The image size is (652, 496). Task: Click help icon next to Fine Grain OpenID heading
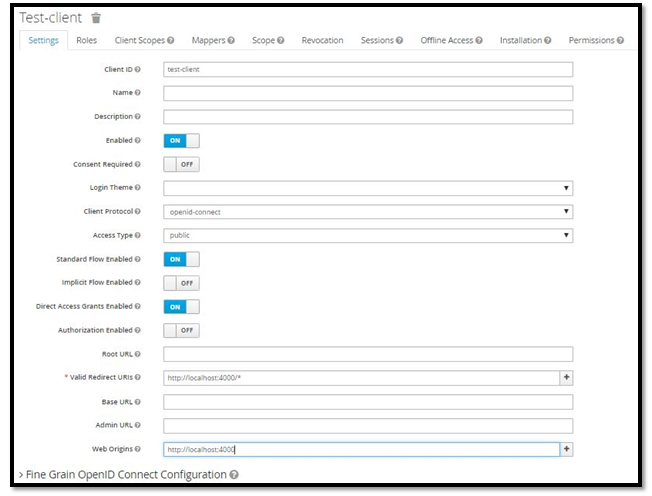pyautogui.click(x=235, y=474)
